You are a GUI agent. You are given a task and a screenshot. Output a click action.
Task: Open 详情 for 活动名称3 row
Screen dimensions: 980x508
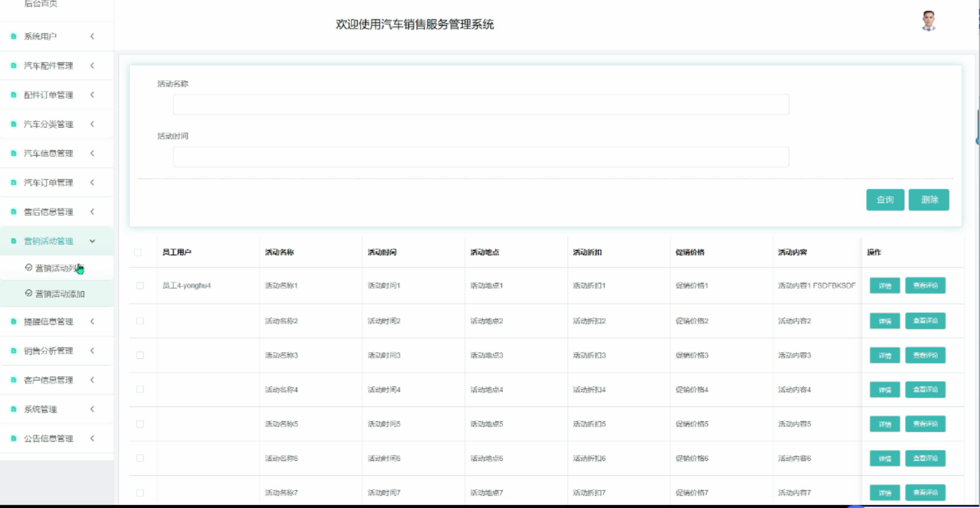(885, 355)
